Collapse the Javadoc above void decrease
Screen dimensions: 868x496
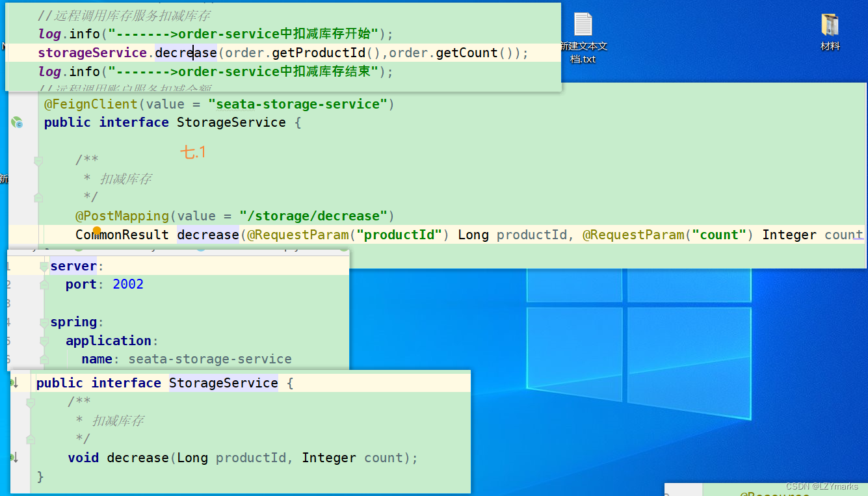tap(30, 402)
